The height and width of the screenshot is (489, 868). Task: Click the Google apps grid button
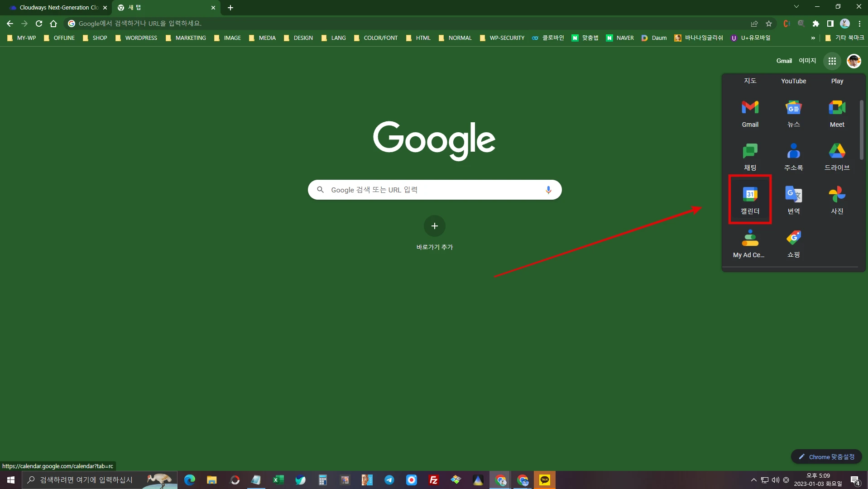click(832, 61)
